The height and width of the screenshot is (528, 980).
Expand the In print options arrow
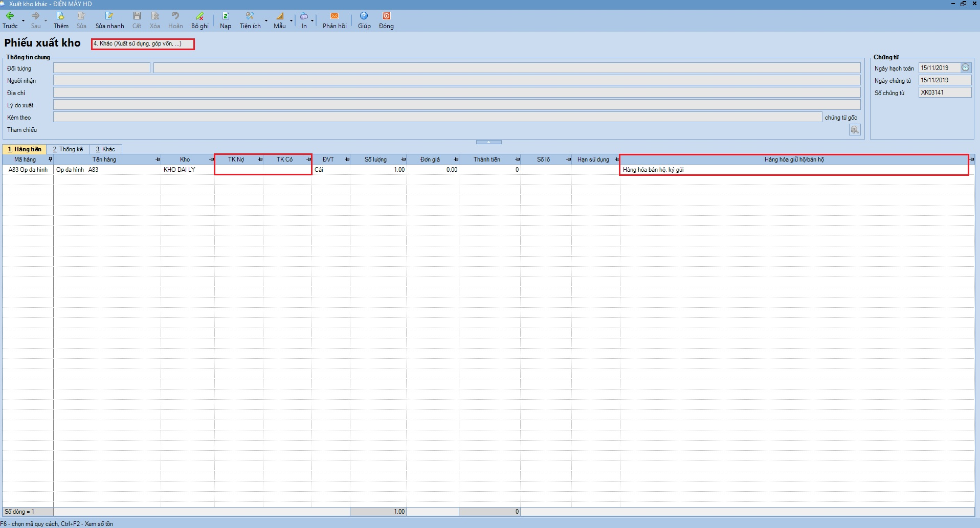(312, 20)
